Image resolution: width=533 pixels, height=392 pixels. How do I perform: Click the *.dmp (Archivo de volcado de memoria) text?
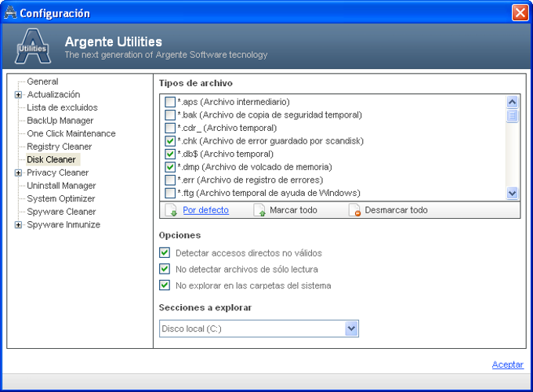[x=255, y=167]
